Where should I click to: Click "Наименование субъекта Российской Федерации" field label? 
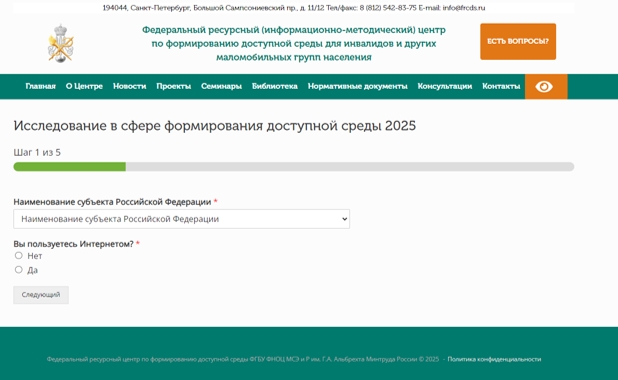click(x=112, y=202)
